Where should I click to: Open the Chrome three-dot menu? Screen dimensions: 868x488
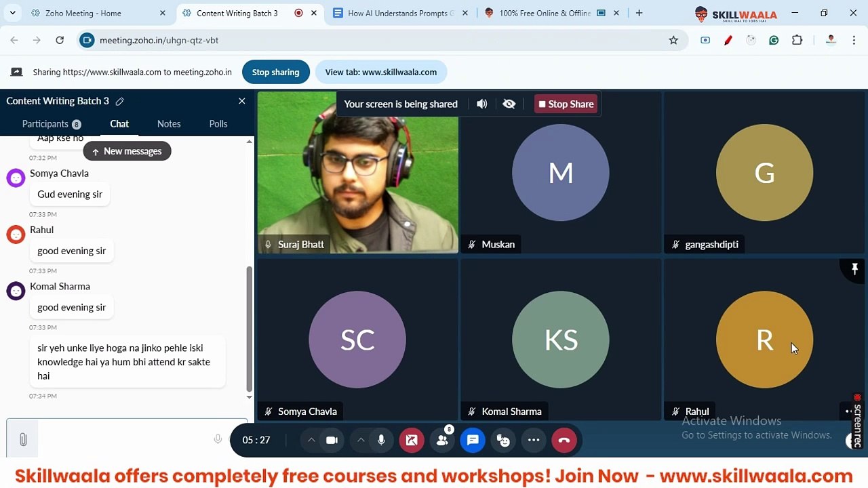coord(854,40)
